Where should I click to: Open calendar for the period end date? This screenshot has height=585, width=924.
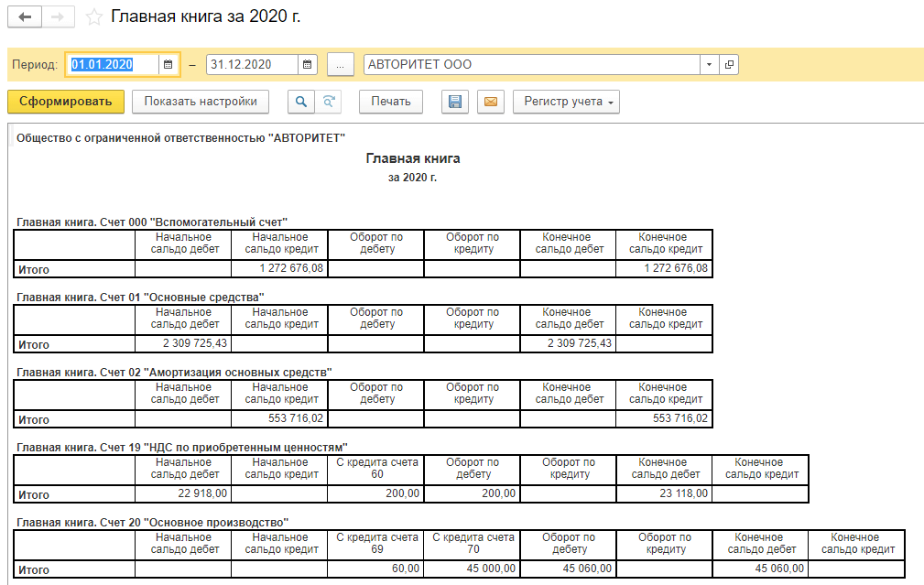(308, 65)
